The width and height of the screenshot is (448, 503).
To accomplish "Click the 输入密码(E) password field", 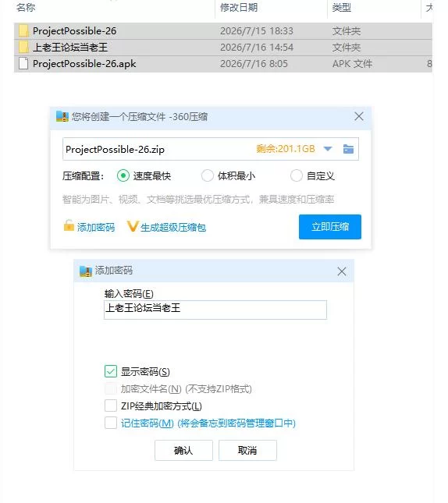I will point(215,310).
